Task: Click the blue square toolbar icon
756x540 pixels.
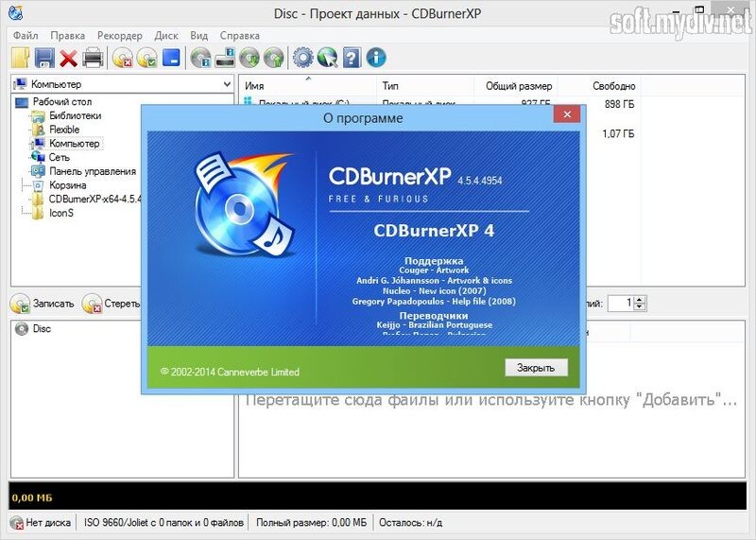Action: tap(171, 58)
